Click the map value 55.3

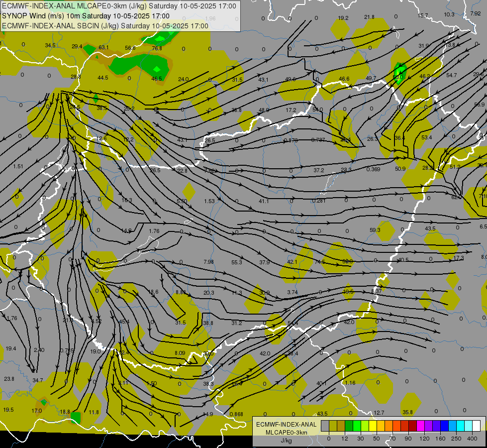pos(237,262)
